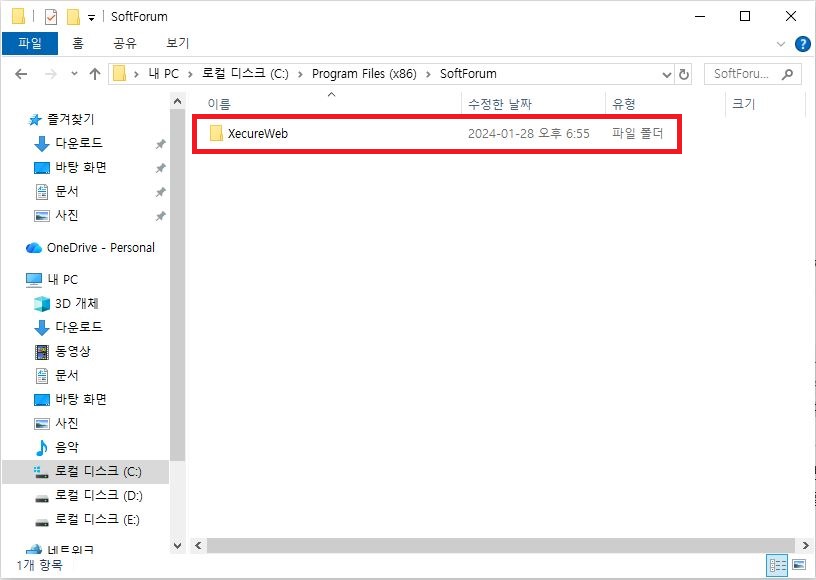The image size is (816, 580).
Task: Click the horizontal scrollbar left arrow
Action: pyautogui.click(x=198, y=545)
